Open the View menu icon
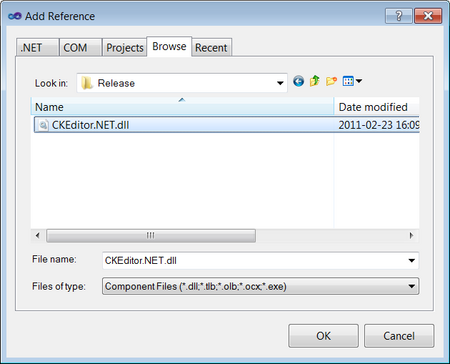Screen dimensions: 450x364 click(x=348, y=81)
